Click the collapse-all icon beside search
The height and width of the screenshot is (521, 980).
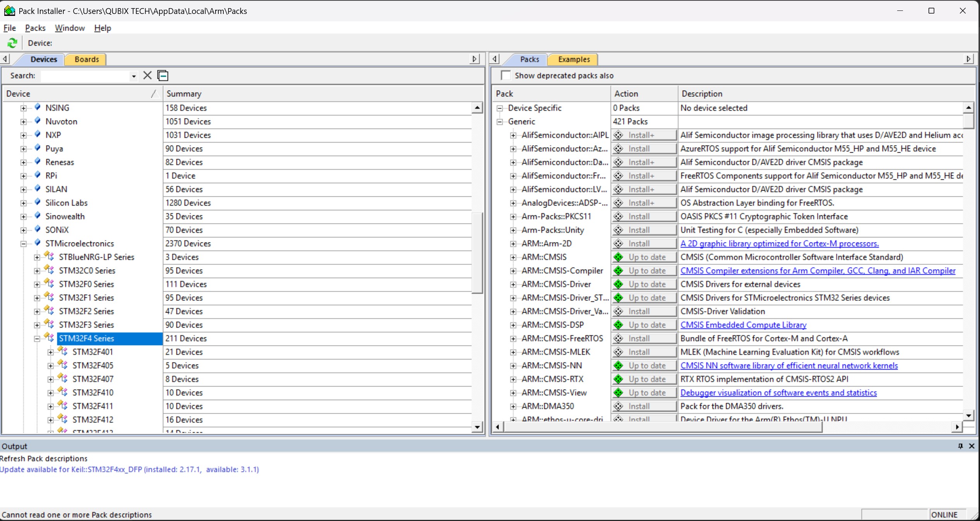pyautogui.click(x=163, y=76)
